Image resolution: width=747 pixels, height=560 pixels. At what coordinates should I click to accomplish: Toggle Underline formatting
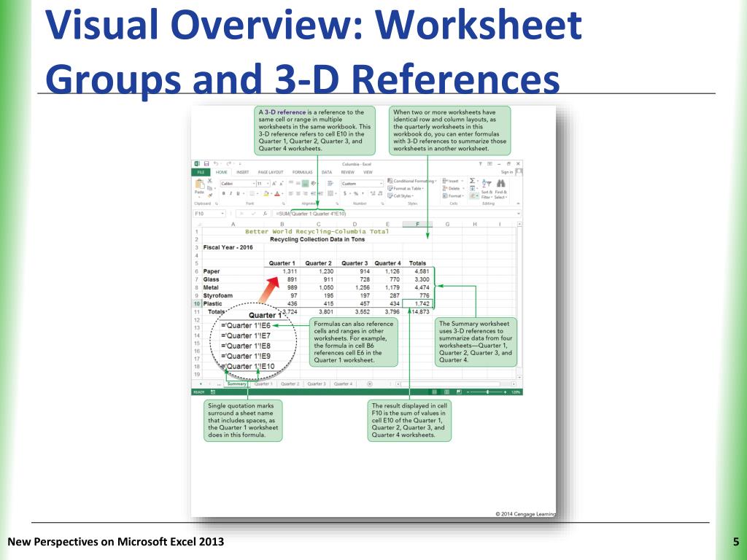238,193
